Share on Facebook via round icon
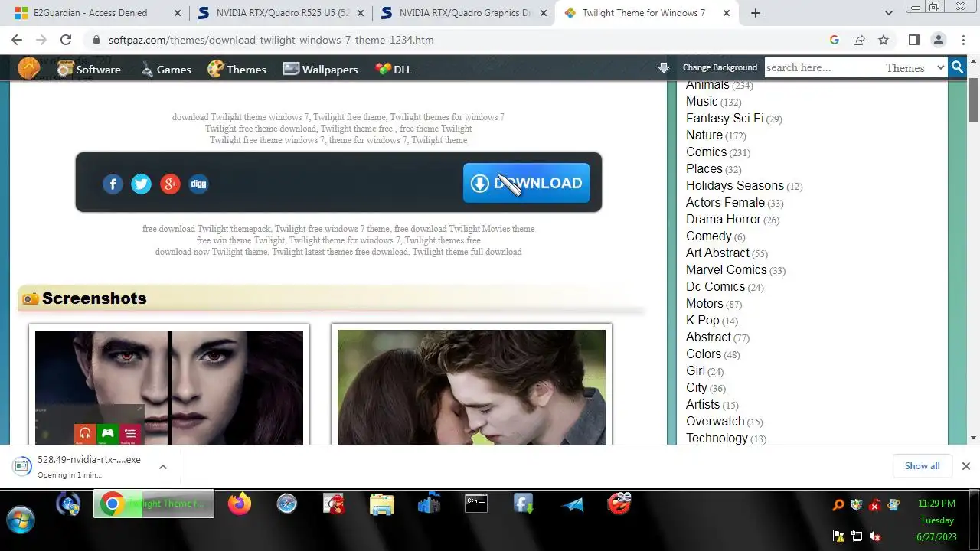This screenshot has width=980, height=551. point(113,184)
